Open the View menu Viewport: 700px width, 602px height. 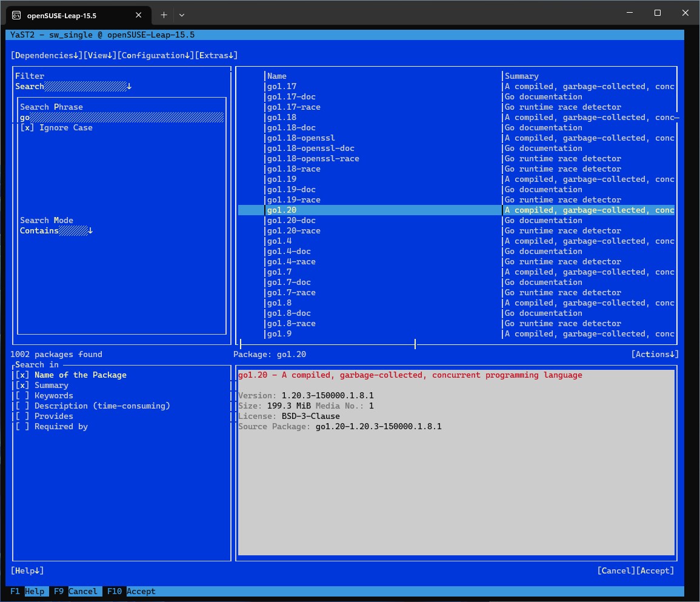coord(100,55)
